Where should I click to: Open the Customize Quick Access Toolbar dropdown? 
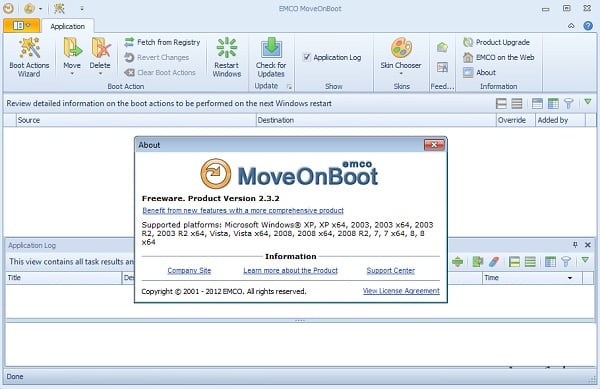tap(82, 8)
